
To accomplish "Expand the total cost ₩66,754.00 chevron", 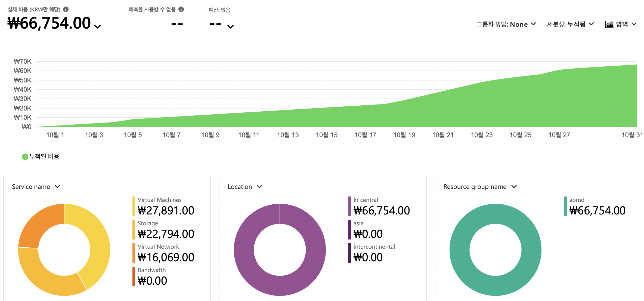I will pyautogui.click(x=97, y=26).
